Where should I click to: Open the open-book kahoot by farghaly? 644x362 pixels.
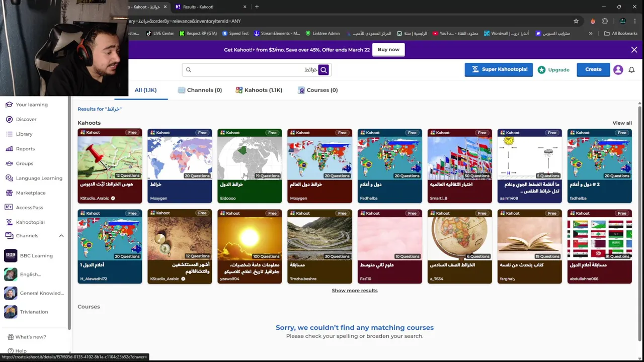click(530, 246)
